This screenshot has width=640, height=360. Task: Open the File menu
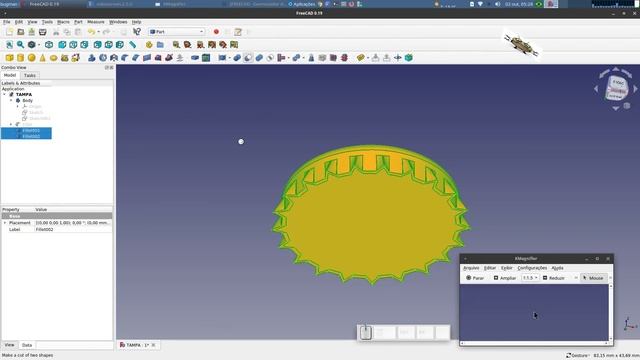pyautogui.click(x=7, y=22)
